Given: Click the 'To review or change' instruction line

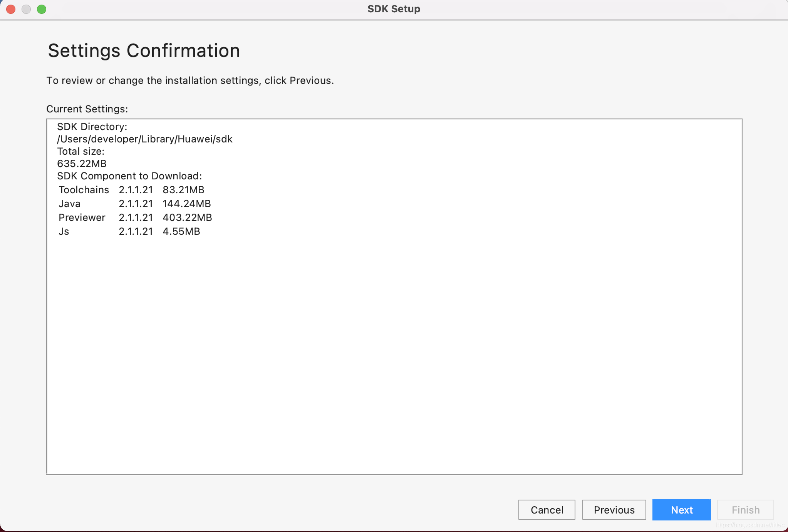Looking at the screenshot, I should click(190, 80).
